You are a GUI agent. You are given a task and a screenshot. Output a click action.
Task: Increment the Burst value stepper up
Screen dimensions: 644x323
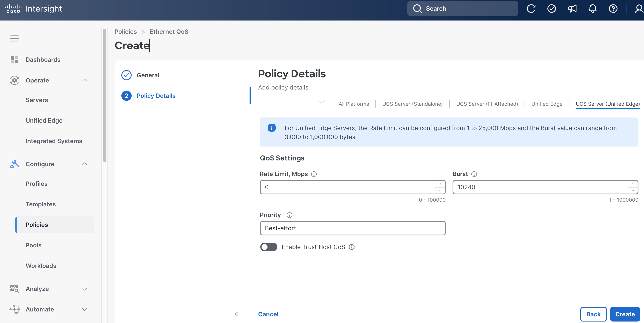[633, 184]
